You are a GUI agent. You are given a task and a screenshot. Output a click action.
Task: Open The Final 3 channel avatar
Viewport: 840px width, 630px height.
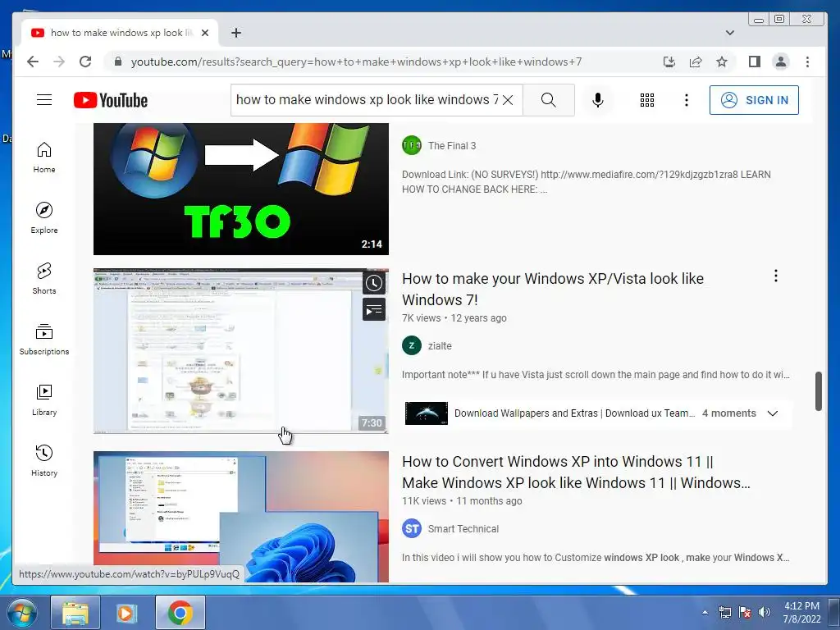(x=412, y=145)
